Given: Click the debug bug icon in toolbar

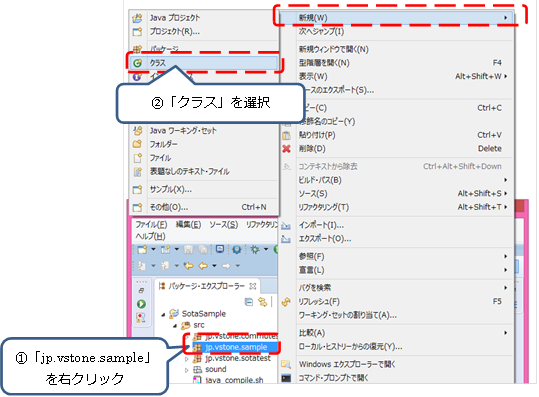Looking at the screenshot, I should coord(255,250).
